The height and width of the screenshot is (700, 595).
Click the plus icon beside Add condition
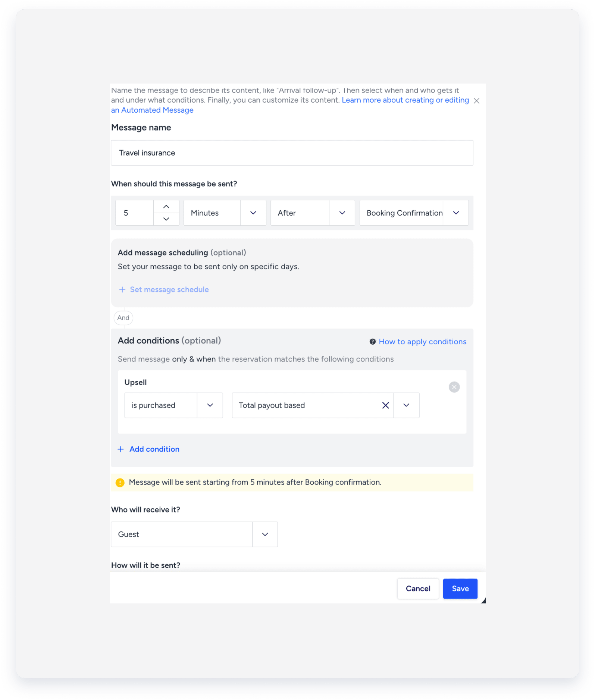click(x=121, y=449)
